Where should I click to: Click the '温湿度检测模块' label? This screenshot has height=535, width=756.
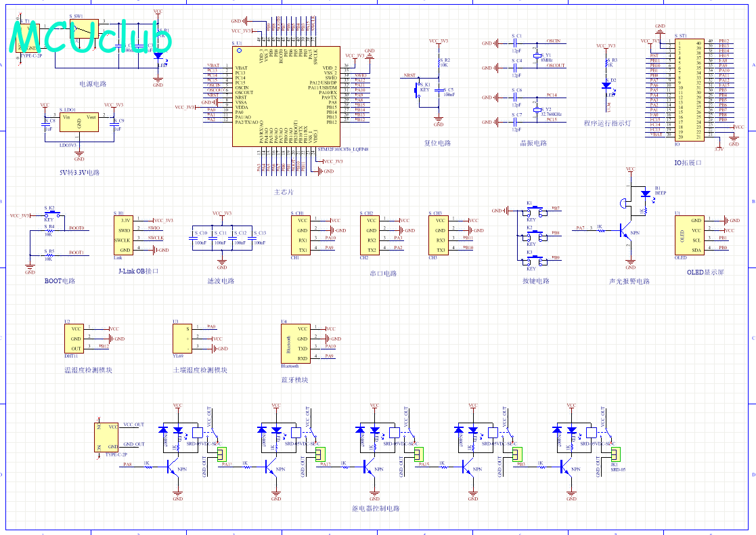[88, 370]
